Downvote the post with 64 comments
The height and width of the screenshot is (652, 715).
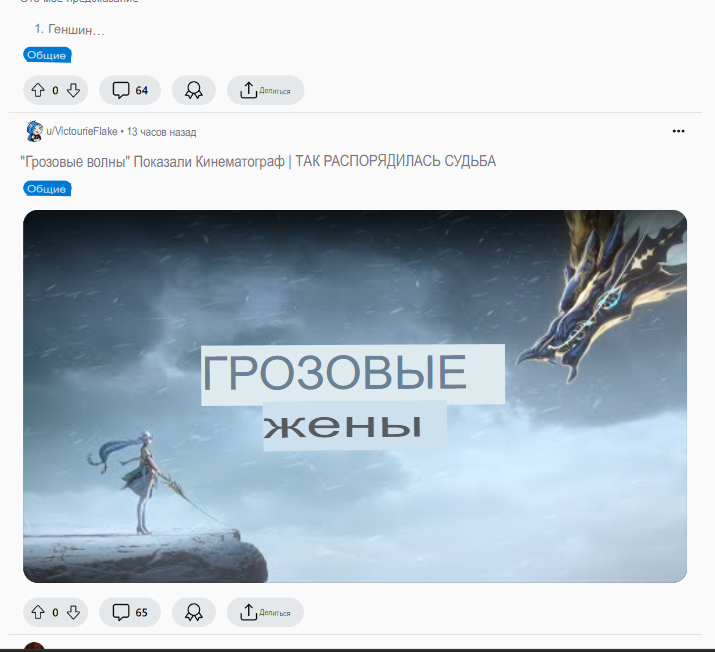73,90
